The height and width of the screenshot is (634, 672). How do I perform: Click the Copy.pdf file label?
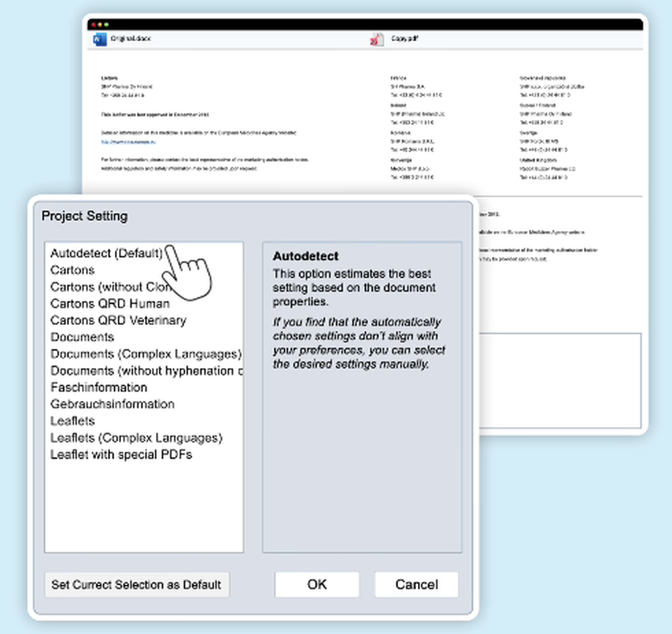click(x=405, y=38)
